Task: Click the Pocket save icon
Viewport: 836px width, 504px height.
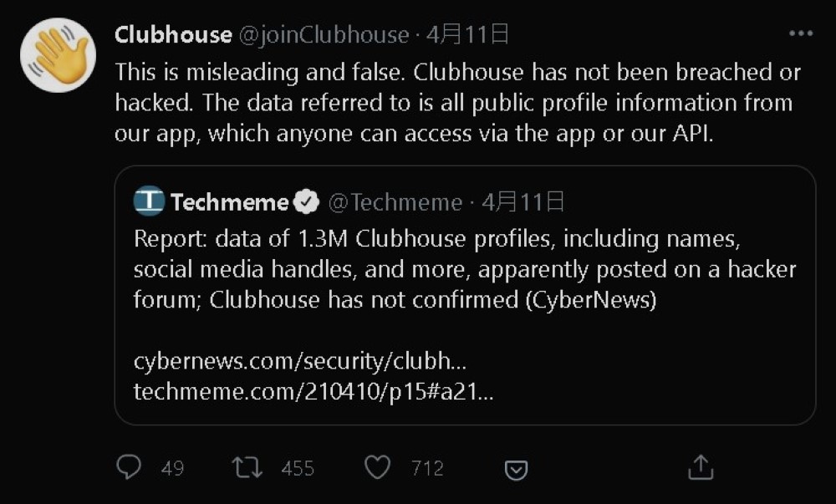Action: click(x=517, y=469)
